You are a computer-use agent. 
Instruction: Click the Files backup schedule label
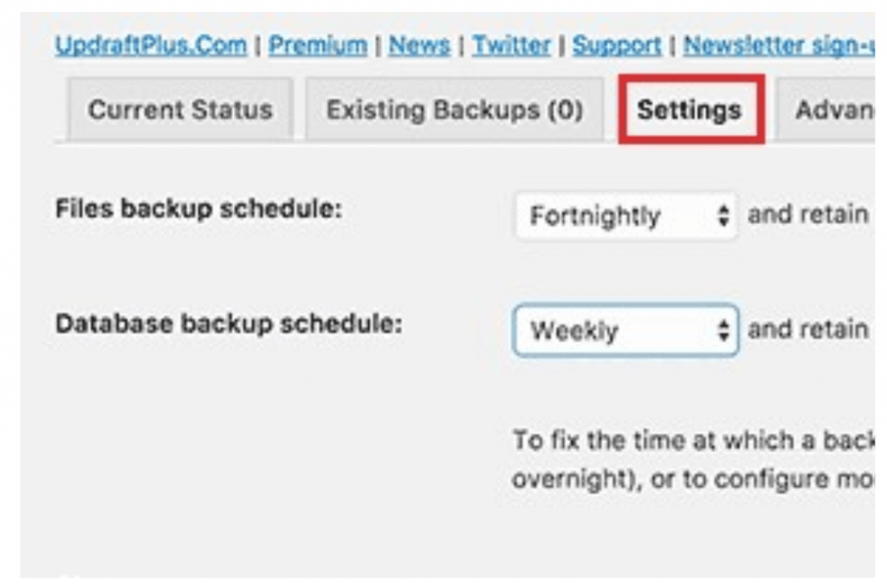click(x=198, y=210)
